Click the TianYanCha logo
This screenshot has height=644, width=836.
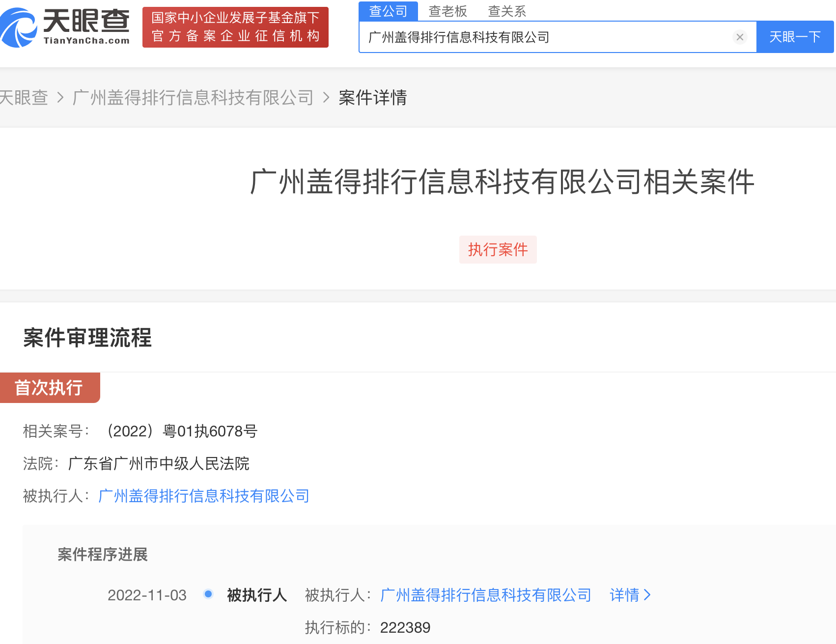click(x=65, y=27)
